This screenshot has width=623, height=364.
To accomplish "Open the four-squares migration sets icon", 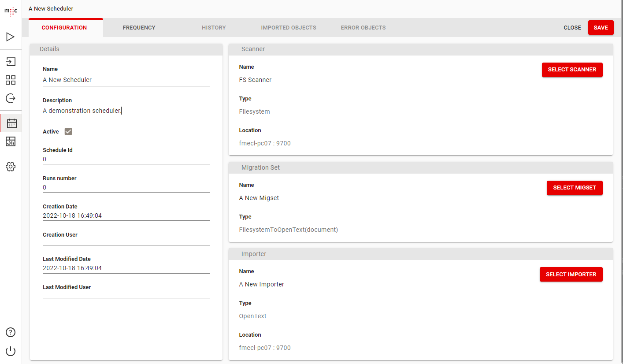I will [11, 80].
